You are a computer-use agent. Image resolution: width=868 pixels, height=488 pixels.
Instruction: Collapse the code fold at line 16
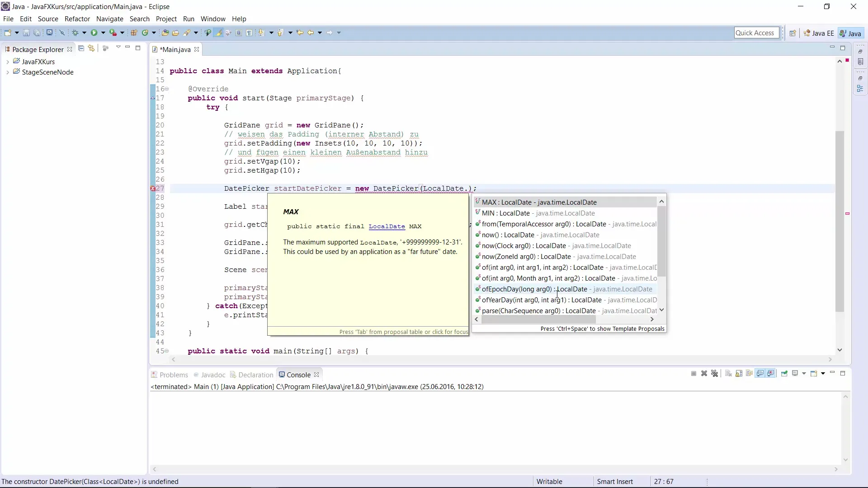pyautogui.click(x=167, y=89)
